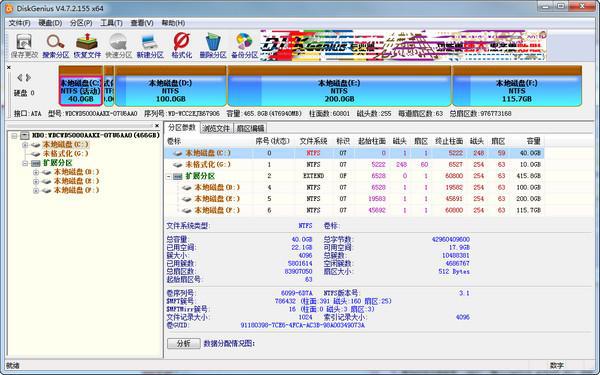Switch to the 分区参数 tab

point(182,127)
